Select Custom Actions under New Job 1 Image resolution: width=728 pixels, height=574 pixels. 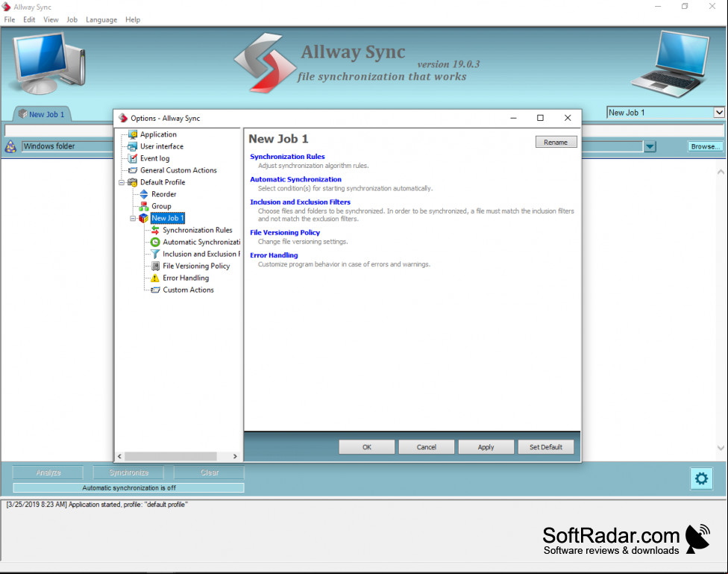[188, 290]
